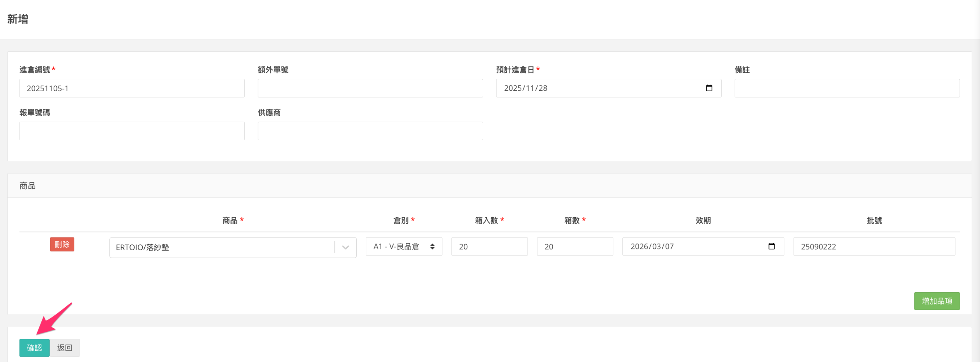Click the 商品 section header
The image size is (980, 362).
point(28,186)
